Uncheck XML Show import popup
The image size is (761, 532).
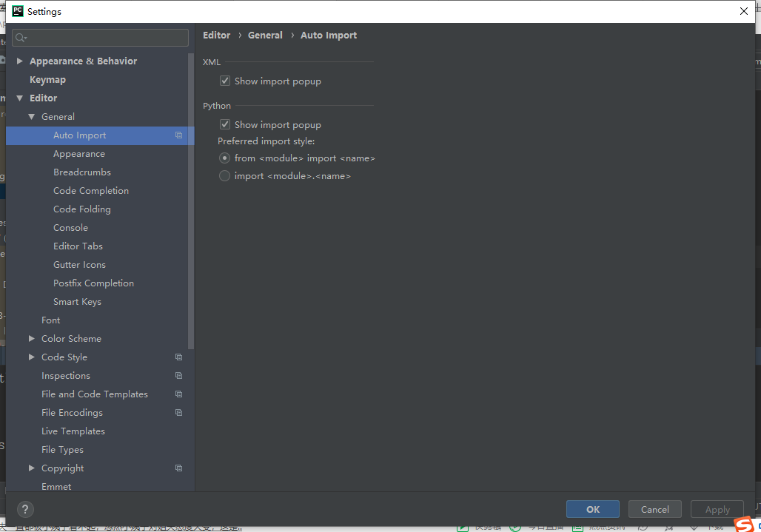point(225,81)
